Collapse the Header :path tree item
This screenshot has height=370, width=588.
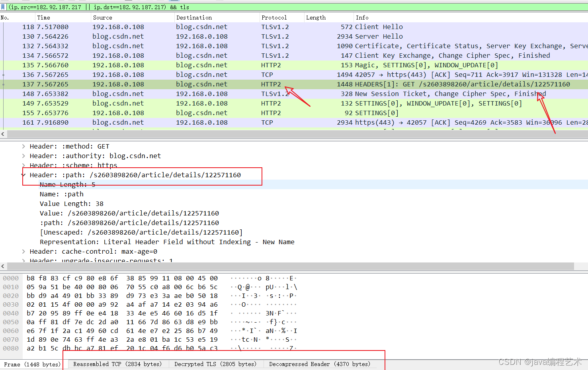[x=23, y=175]
